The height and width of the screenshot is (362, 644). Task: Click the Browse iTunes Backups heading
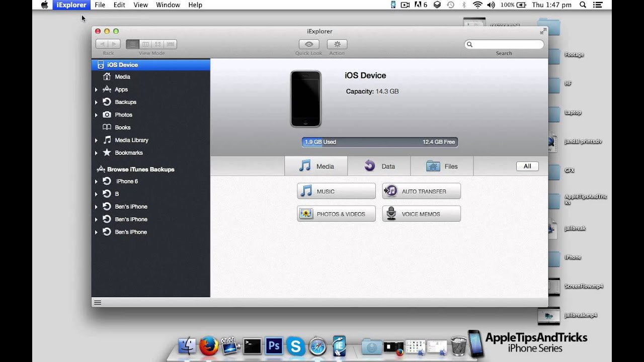tap(141, 169)
